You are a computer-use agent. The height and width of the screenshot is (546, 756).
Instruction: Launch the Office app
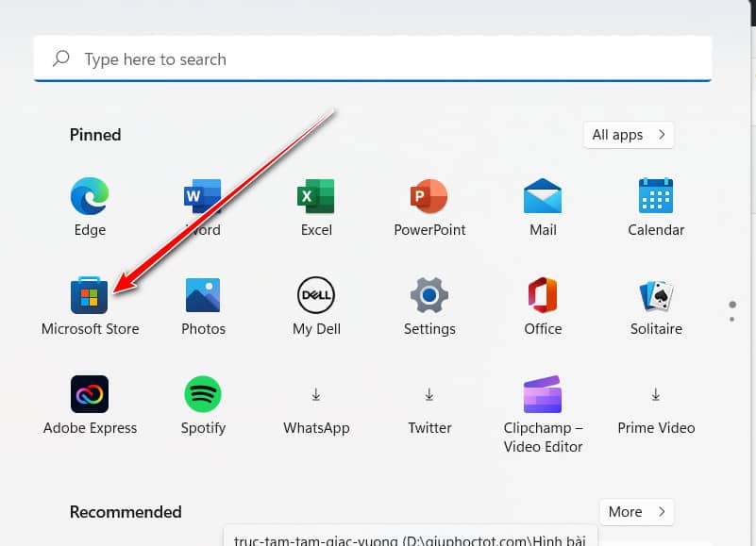point(543,295)
